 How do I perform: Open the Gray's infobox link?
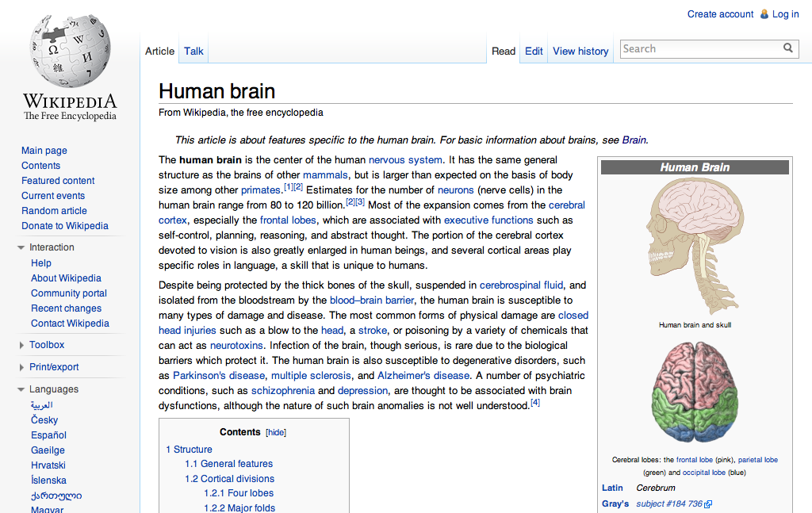point(615,503)
